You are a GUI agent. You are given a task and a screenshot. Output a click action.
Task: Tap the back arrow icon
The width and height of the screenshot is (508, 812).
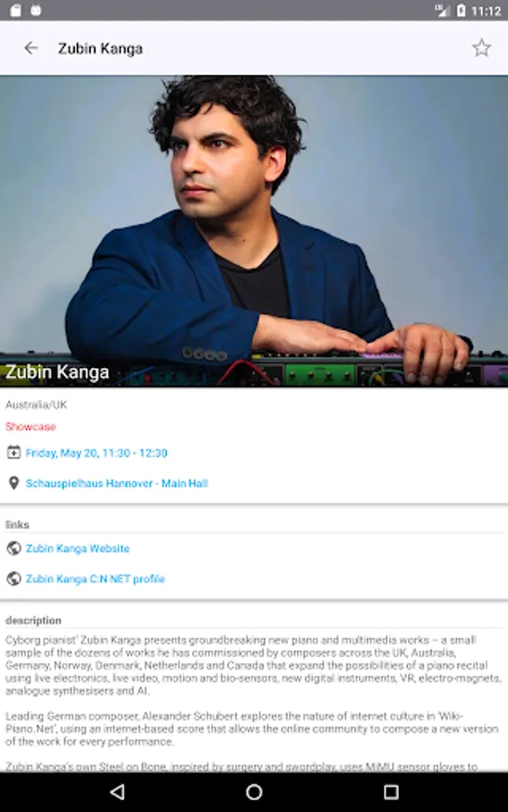[x=31, y=48]
